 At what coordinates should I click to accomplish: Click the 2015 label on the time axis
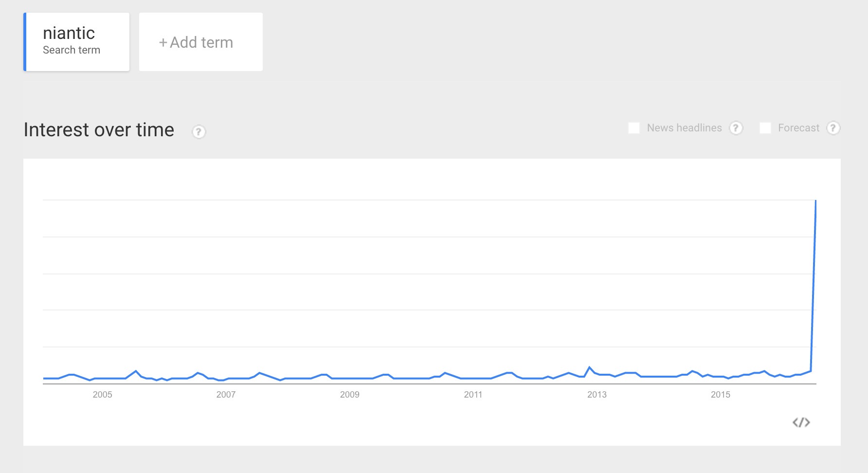tap(720, 395)
